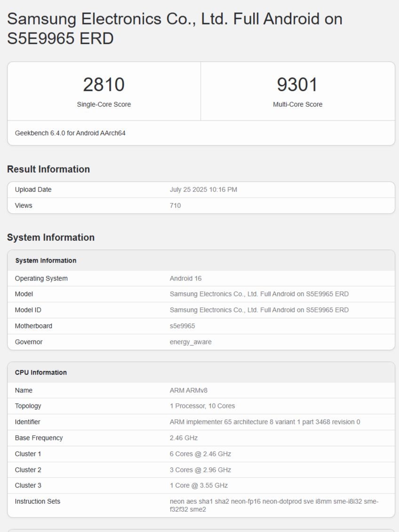Click the "Single-Core Score" label
399x532 pixels.
pyautogui.click(x=104, y=104)
